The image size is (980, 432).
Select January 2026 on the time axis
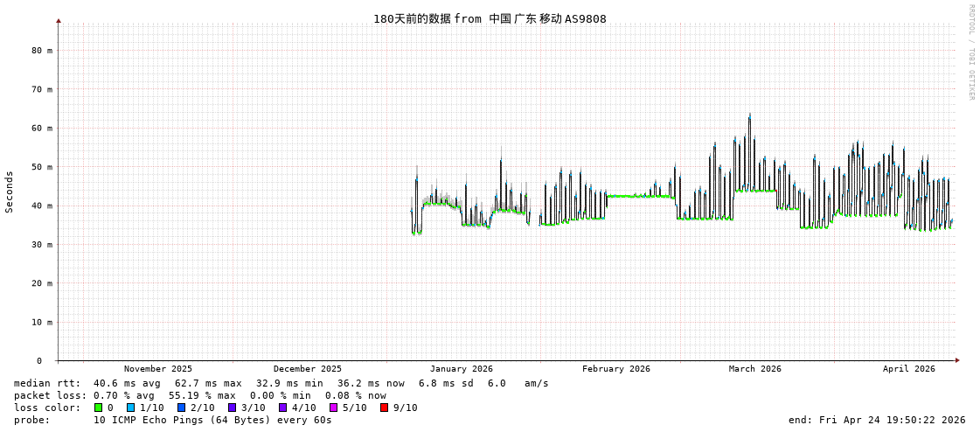(461, 369)
